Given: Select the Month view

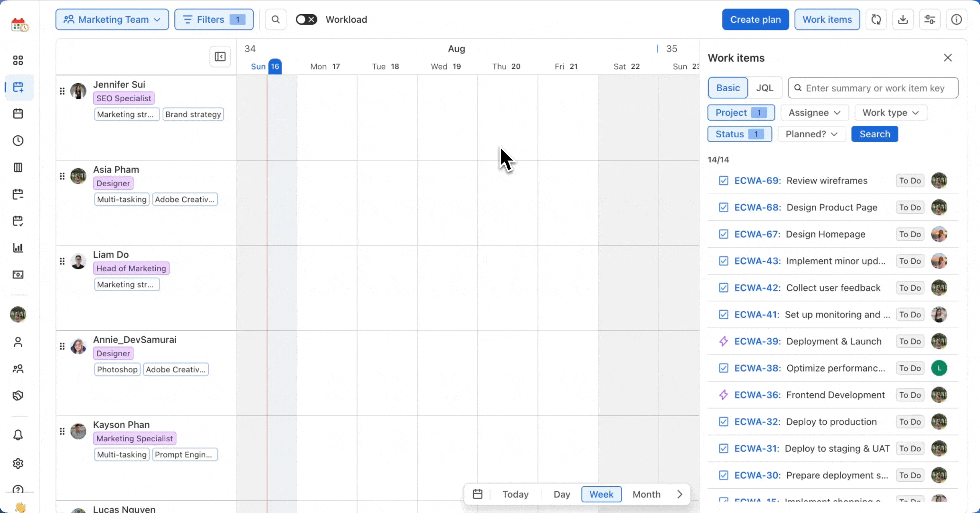Looking at the screenshot, I should [646, 494].
